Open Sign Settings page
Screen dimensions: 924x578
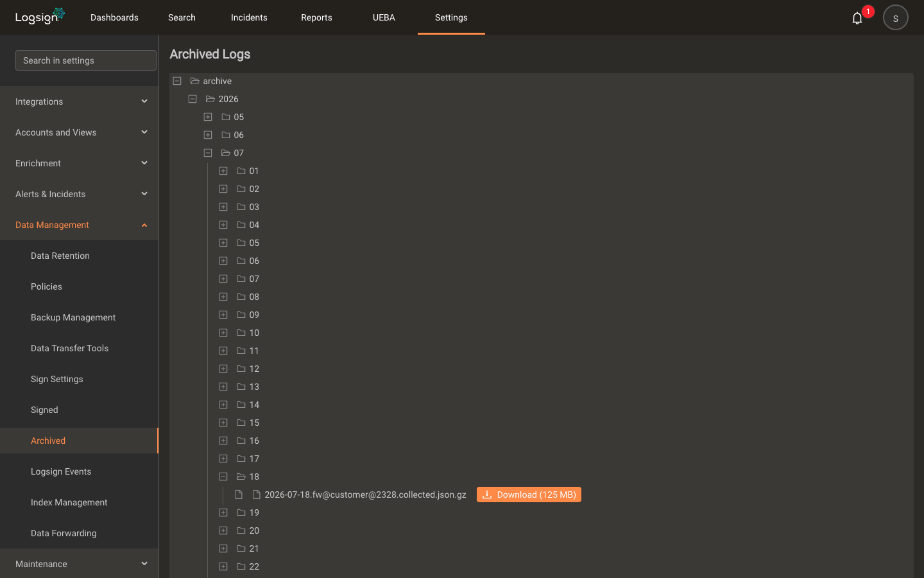(56, 379)
